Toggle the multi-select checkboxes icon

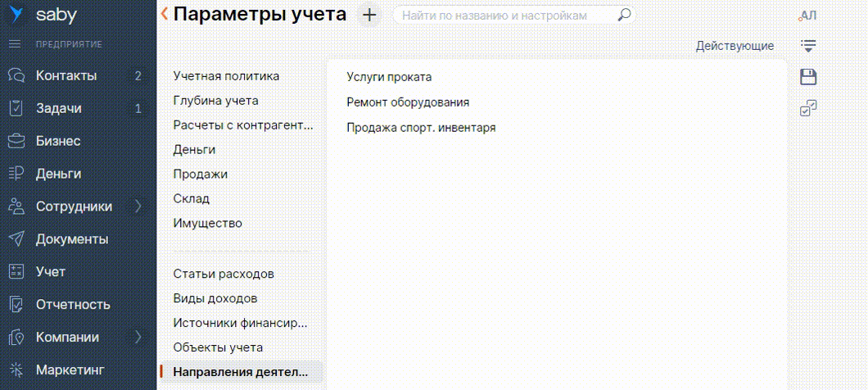808,108
